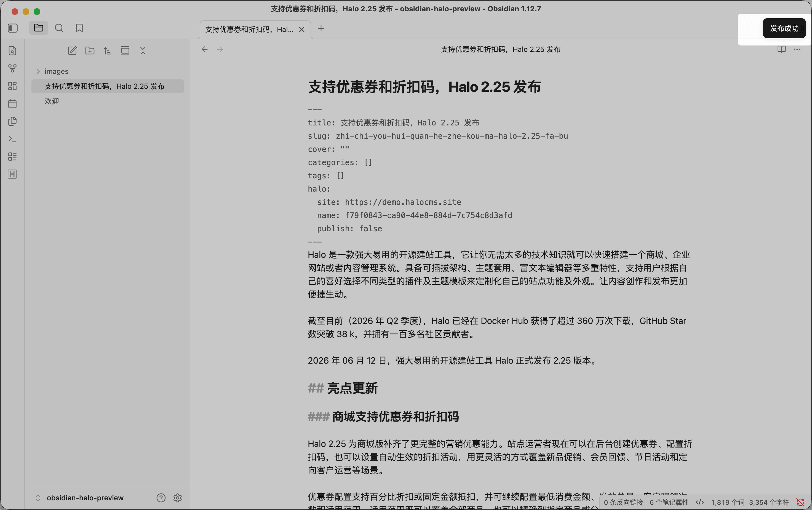Viewport: 812px width, 510px height.
Task: Toggle source mode code icon in status bar
Action: pos(700,502)
